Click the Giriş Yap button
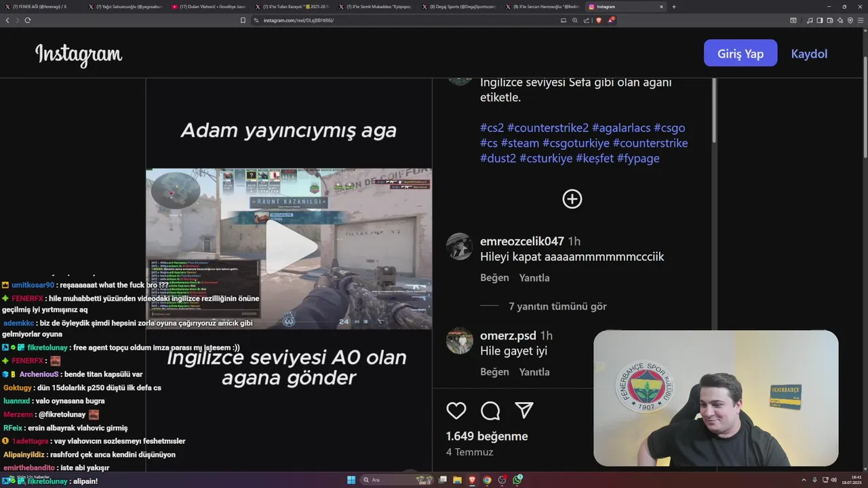Screen dimensions: 868x488 pyautogui.click(x=741, y=54)
